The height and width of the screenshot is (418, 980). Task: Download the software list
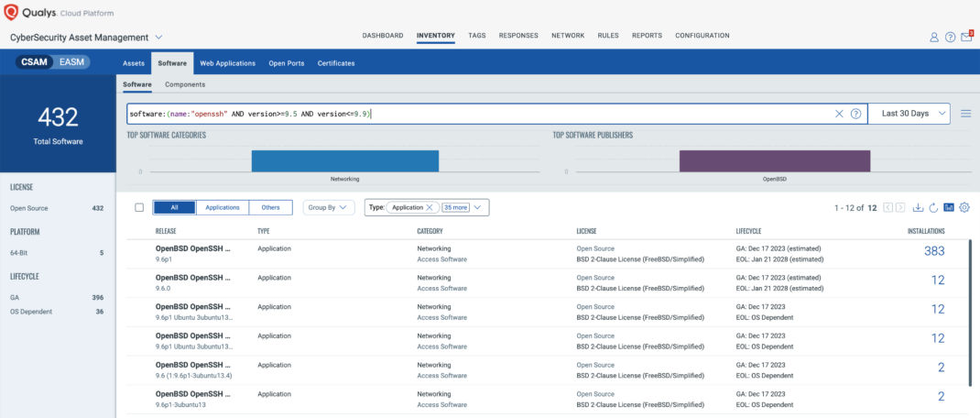918,208
